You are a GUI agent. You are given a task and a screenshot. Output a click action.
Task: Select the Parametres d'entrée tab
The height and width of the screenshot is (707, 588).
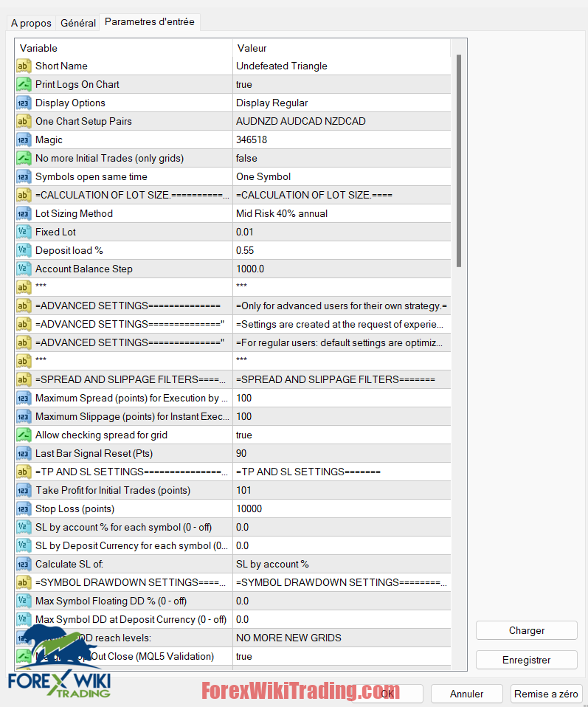pos(150,21)
